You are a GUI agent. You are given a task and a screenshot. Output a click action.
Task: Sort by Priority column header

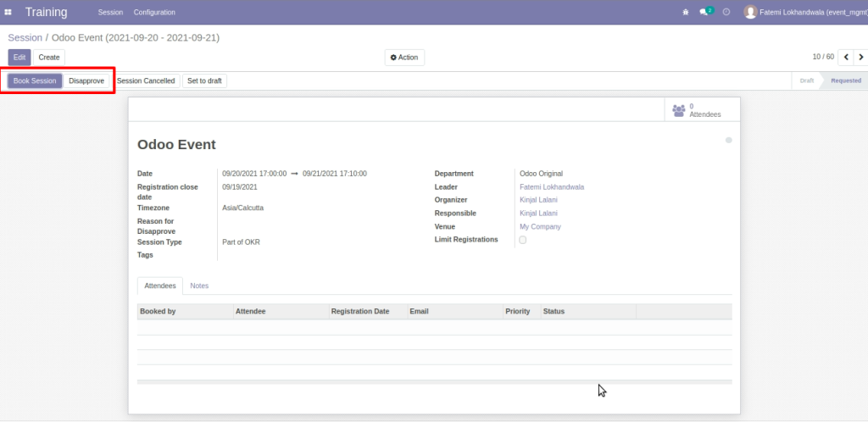pyautogui.click(x=521, y=311)
